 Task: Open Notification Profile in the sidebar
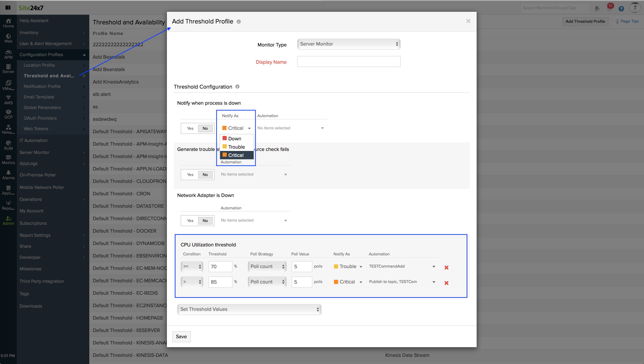click(x=42, y=86)
